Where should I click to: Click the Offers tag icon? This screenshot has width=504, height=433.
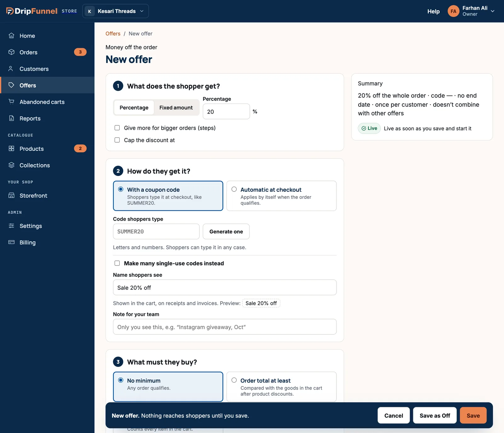11,85
